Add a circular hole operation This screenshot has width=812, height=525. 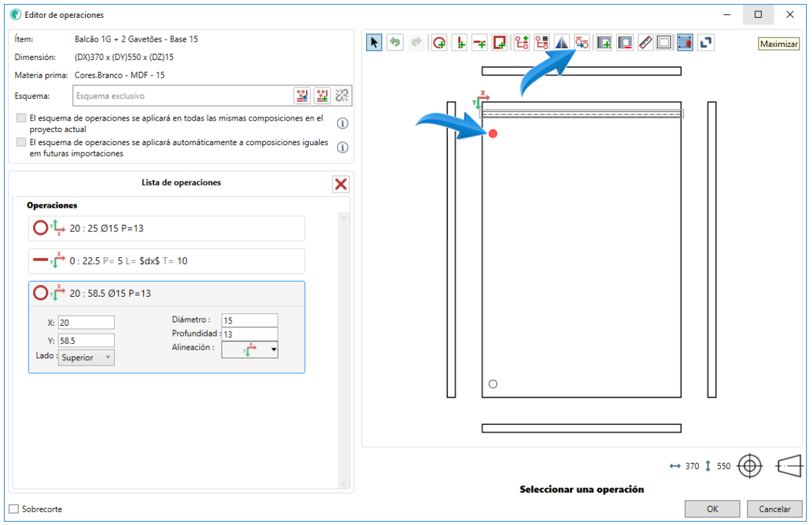439,43
